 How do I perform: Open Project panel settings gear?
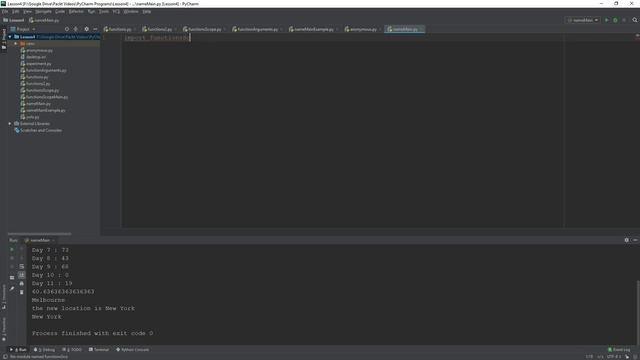point(86,29)
